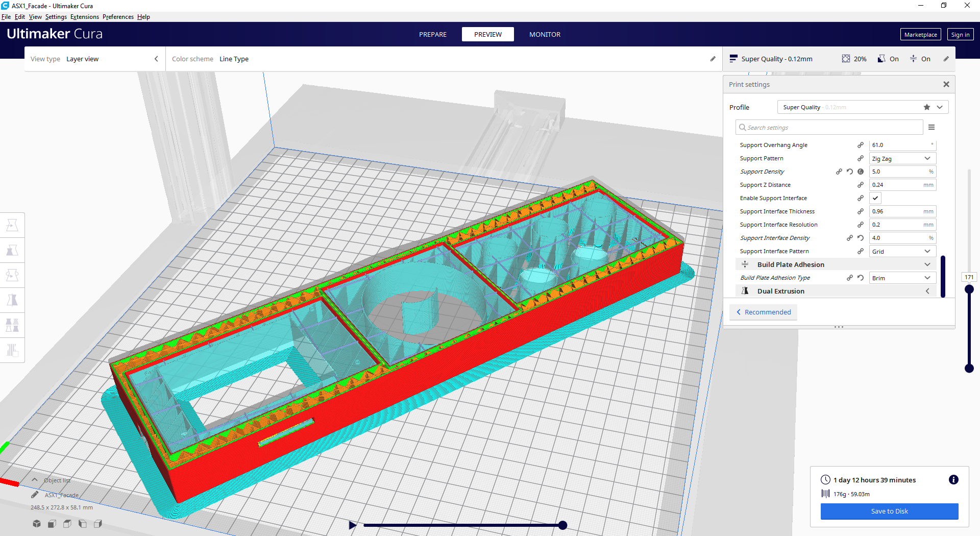Select the Move tool in left toolbar
The height and width of the screenshot is (536, 980).
pos(12,225)
